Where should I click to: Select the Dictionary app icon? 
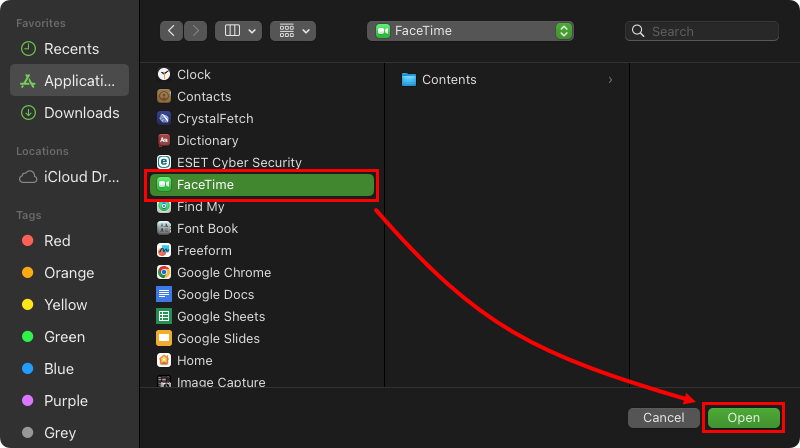(164, 141)
